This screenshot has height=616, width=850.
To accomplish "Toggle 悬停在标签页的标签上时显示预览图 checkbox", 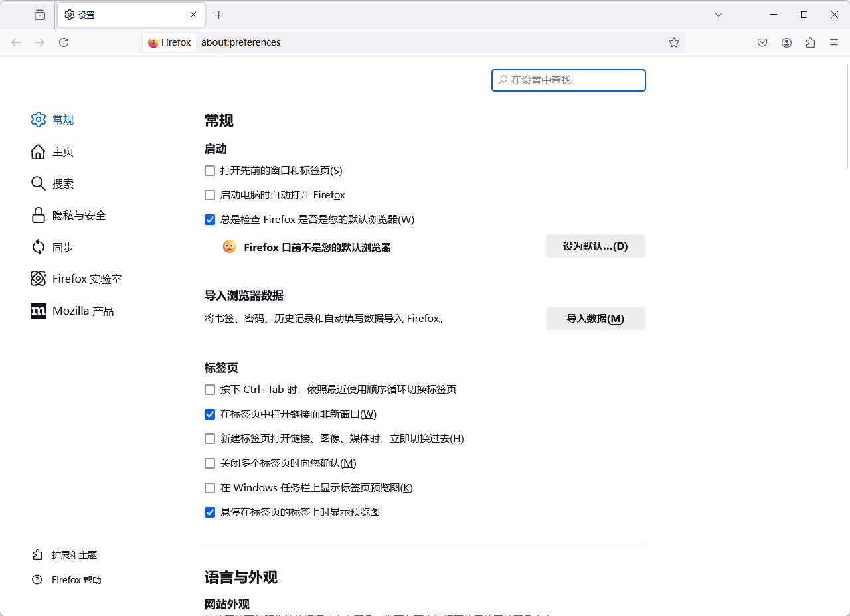I will [210, 512].
